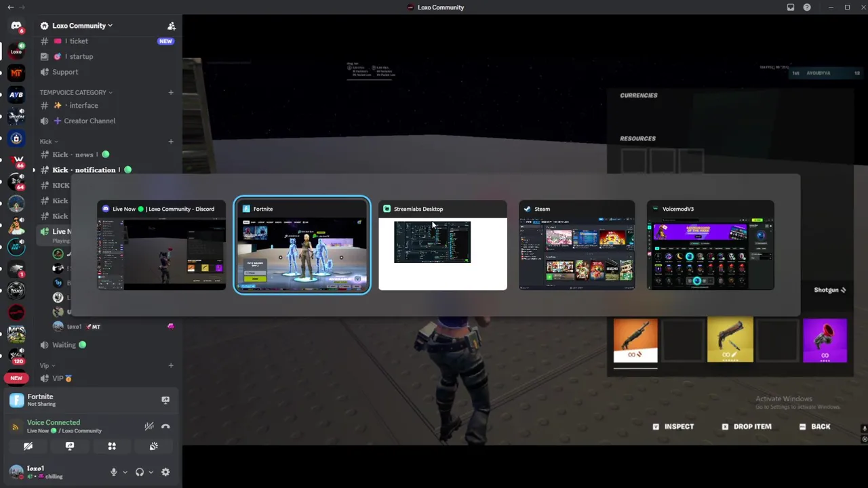Click the back navigation arrow at top left
This screenshot has height=488, width=868.
point(10,7)
